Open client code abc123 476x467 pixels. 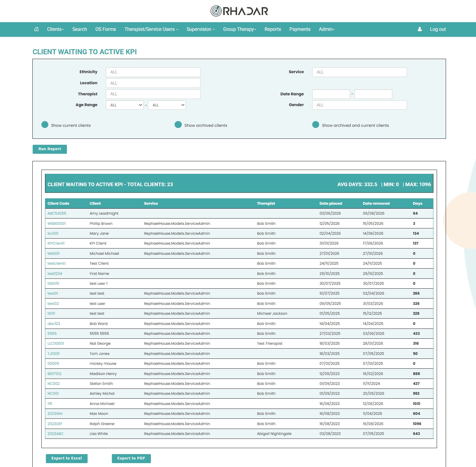tap(54, 323)
